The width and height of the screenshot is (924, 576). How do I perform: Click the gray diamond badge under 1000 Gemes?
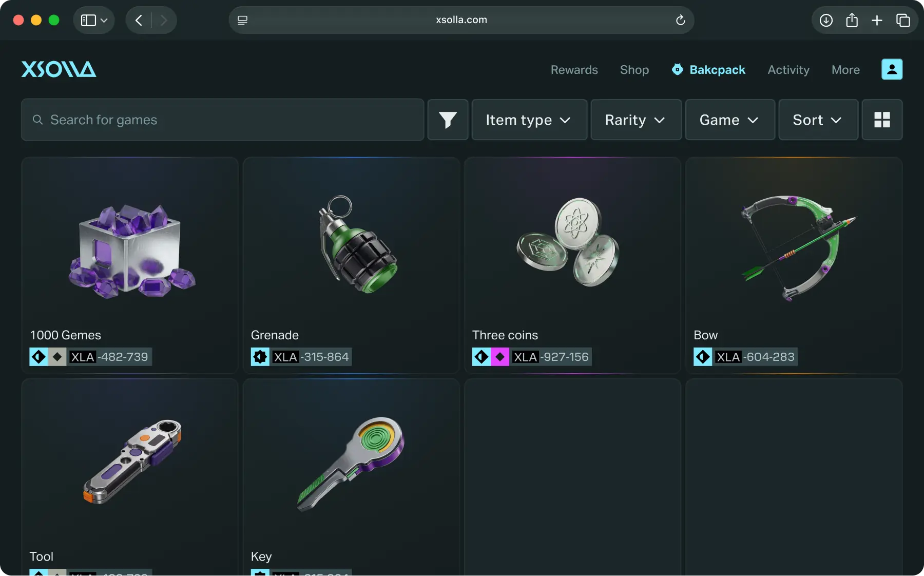click(x=57, y=357)
